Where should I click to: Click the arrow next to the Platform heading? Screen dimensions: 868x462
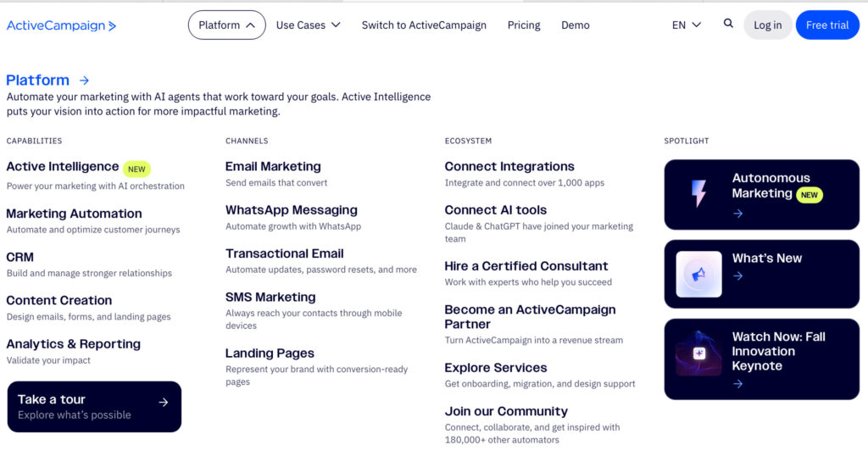coord(84,81)
